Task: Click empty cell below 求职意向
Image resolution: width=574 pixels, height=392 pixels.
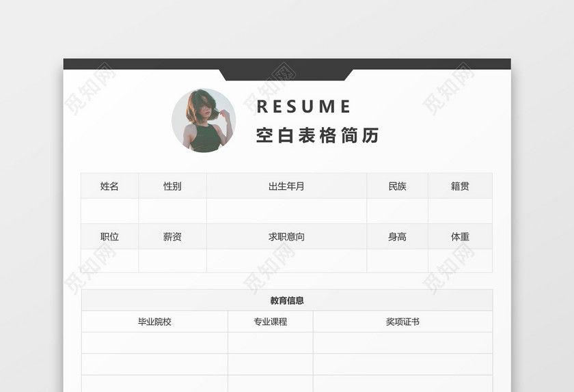Action: point(286,261)
